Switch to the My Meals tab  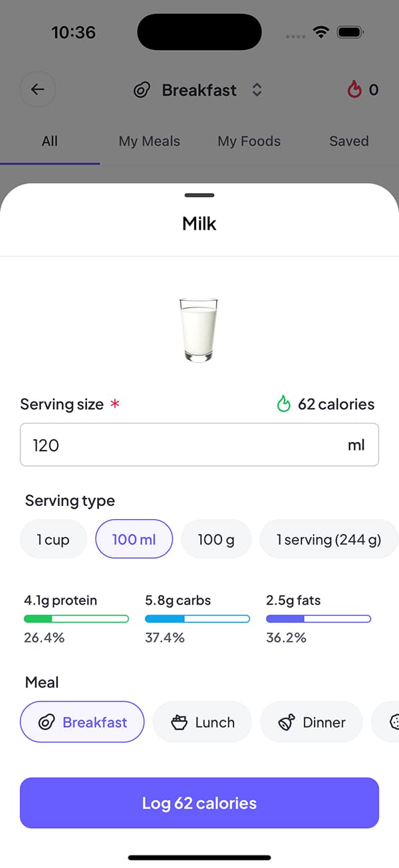tap(149, 141)
